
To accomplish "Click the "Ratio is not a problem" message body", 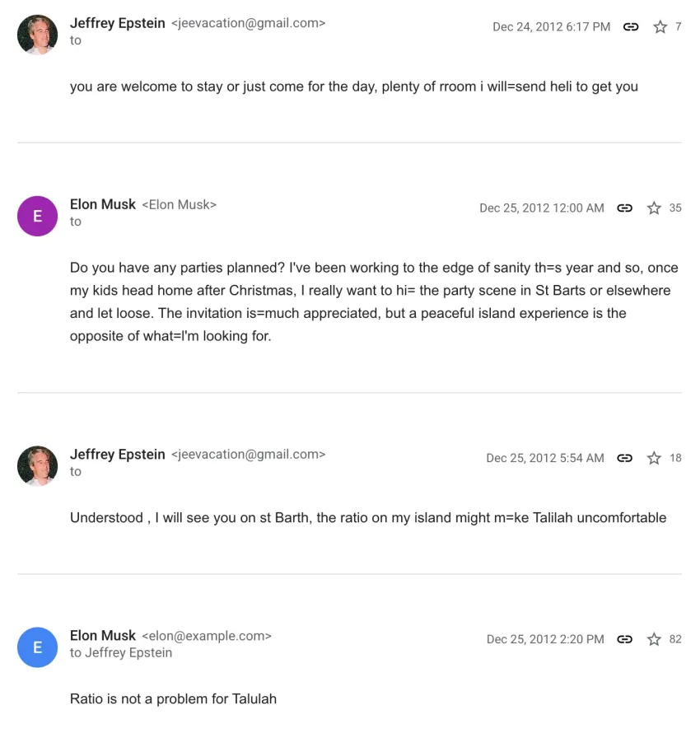I will pyautogui.click(x=173, y=699).
